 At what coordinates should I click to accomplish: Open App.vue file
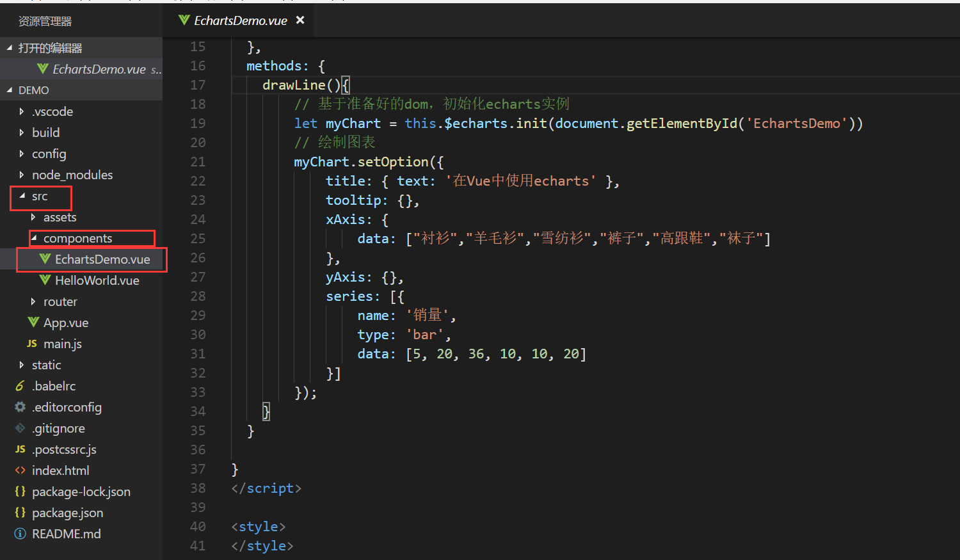[66, 323]
